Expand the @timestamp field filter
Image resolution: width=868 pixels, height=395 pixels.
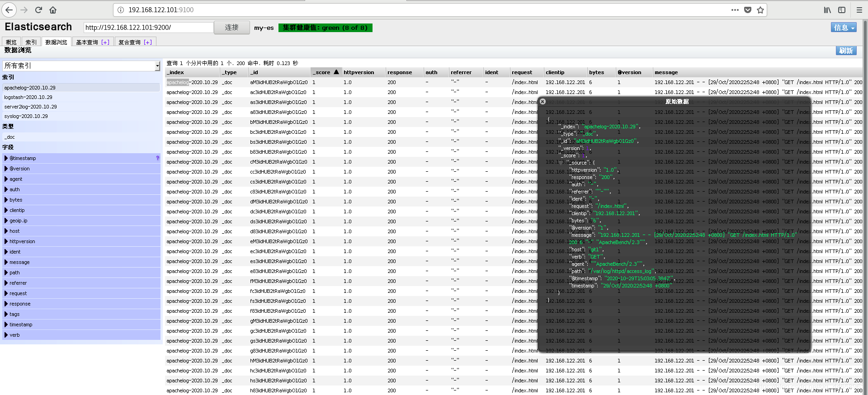81,158
